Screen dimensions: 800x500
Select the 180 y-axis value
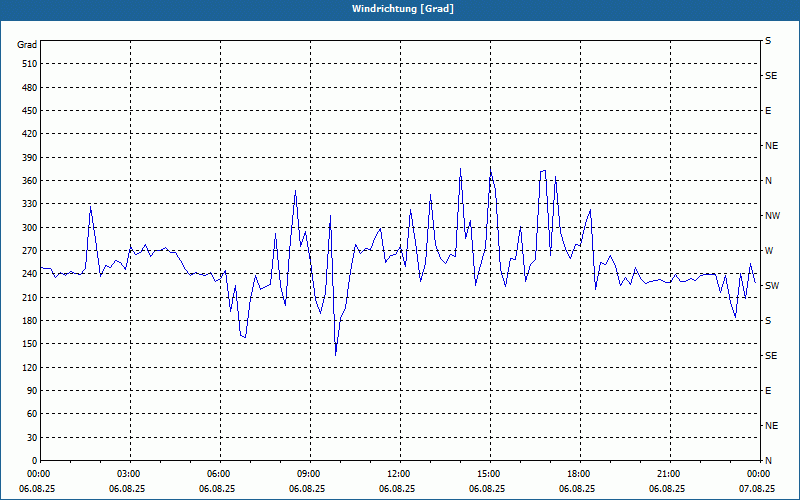(x=30, y=320)
